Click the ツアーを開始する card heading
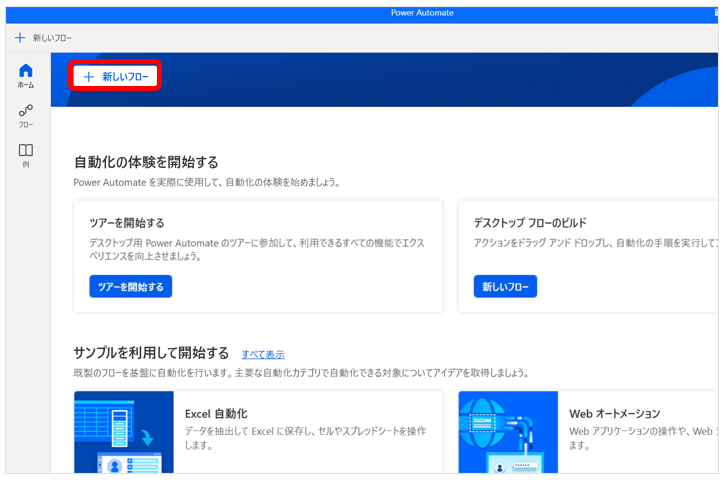This screenshot has width=727, height=485. 127,223
